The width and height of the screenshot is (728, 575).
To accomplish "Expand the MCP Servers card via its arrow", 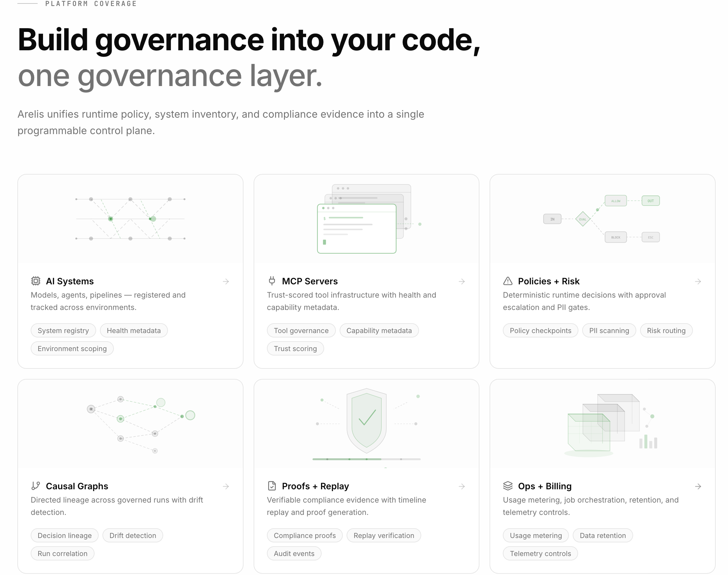I will [x=462, y=281].
